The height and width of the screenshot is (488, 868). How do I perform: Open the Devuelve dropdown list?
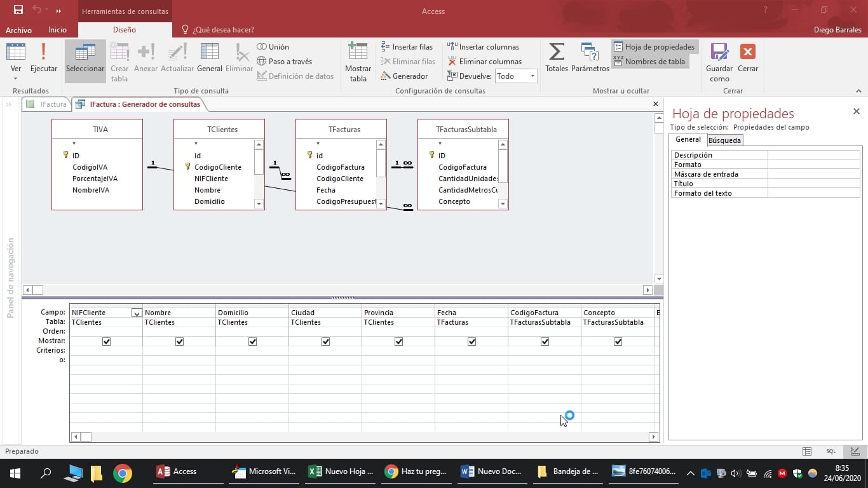point(532,76)
